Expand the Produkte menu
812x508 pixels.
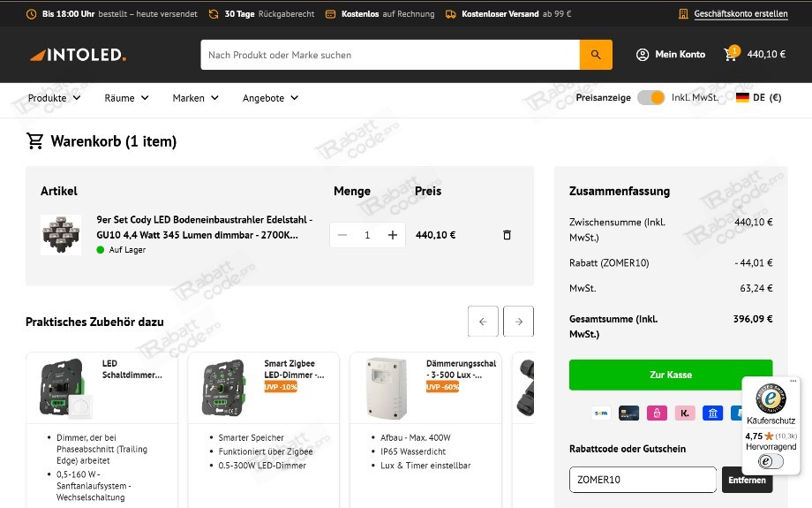click(x=55, y=98)
